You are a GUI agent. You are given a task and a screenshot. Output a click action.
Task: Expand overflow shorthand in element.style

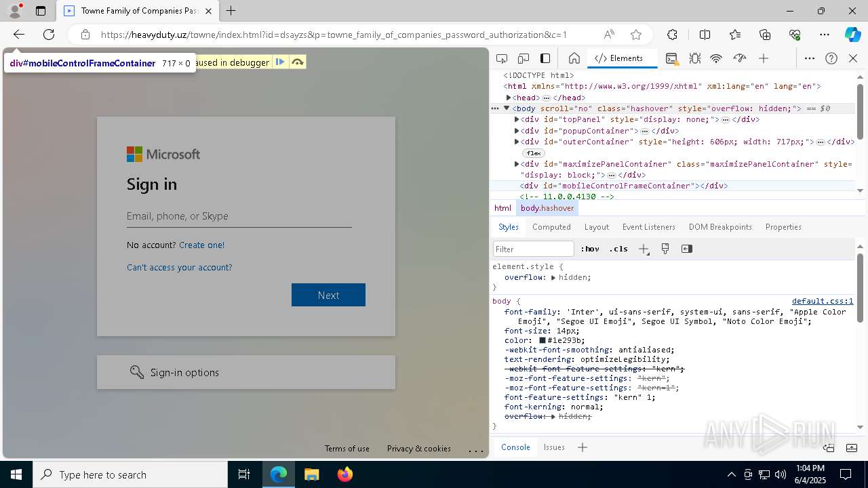pos(553,277)
